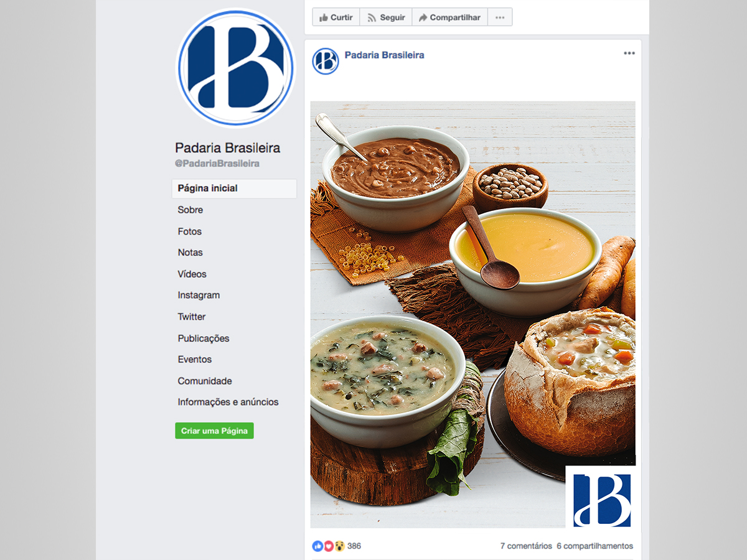Open the soups post image

click(x=473, y=314)
